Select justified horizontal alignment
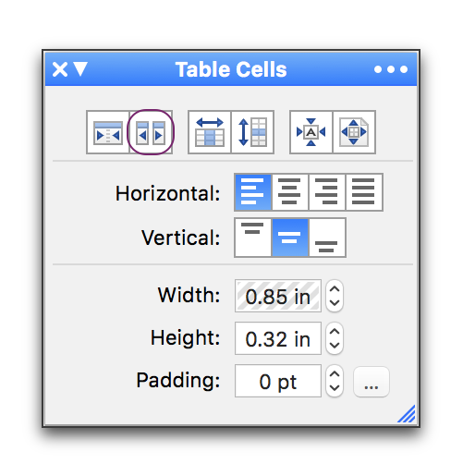Screen dimensions: 463x476 (364, 192)
